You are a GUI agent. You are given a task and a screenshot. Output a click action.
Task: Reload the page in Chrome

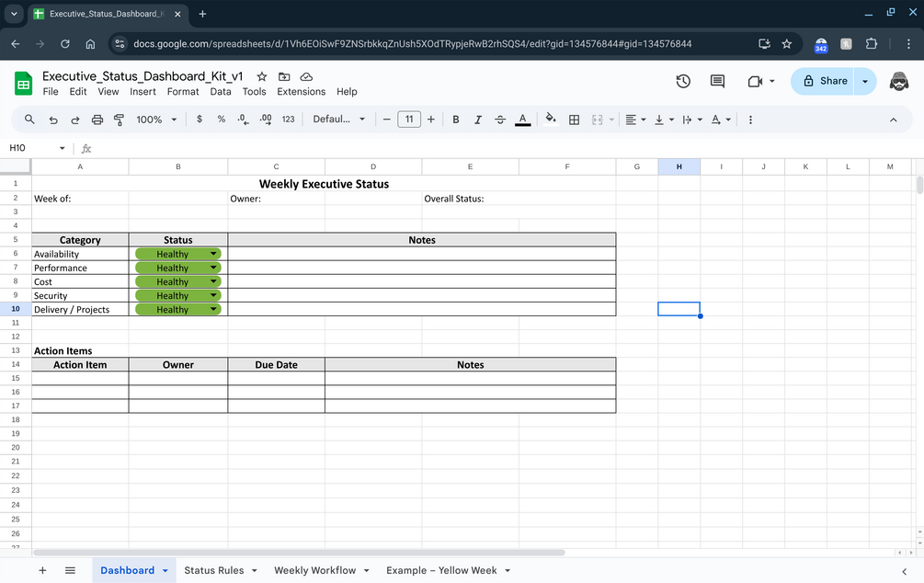(65, 43)
